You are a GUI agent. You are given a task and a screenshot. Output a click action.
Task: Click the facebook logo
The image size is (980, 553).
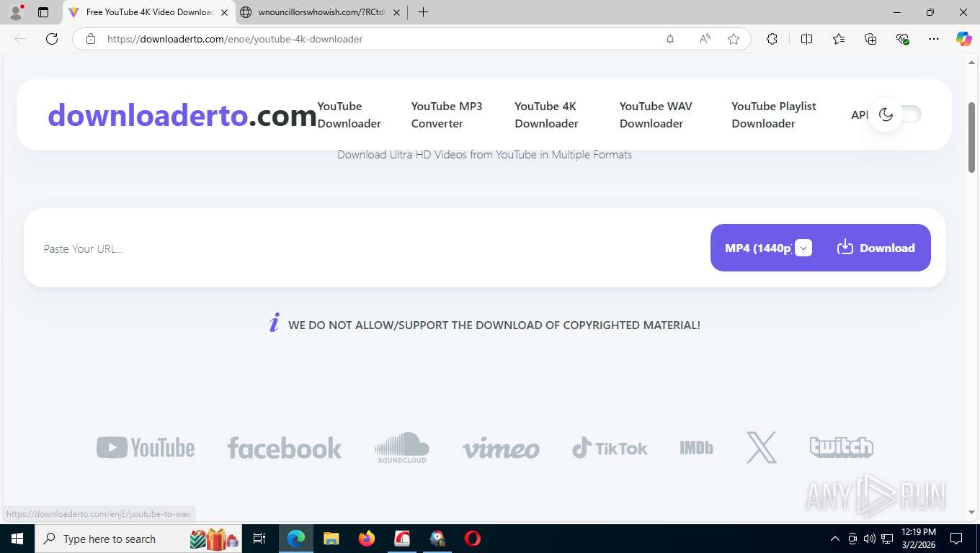point(285,448)
